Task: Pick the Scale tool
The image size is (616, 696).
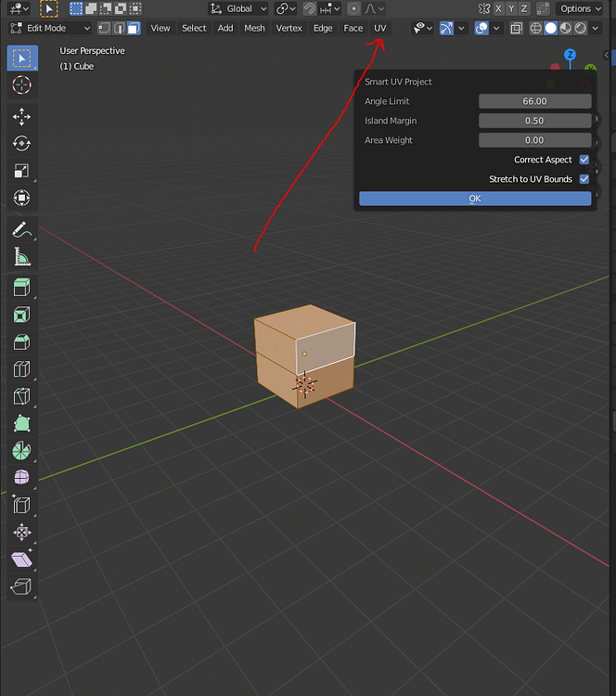Action: [x=22, y=171]
